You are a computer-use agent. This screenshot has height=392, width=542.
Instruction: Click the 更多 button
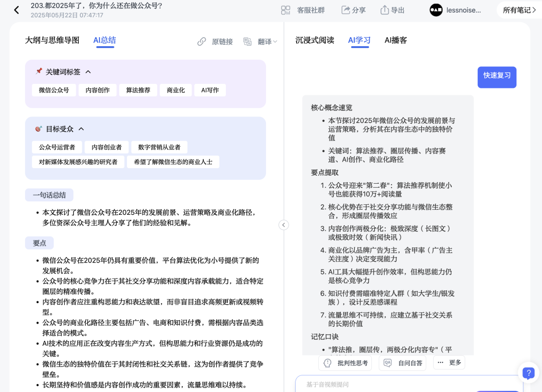[x=449, y=362]
